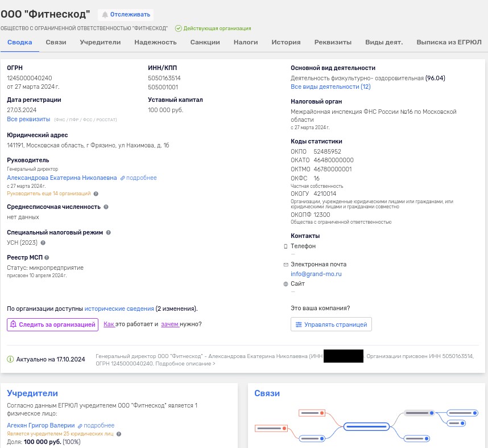Open the исторические сведения link
The width and height of the screenshot is (488, 448).
click(x=119, y=309)
